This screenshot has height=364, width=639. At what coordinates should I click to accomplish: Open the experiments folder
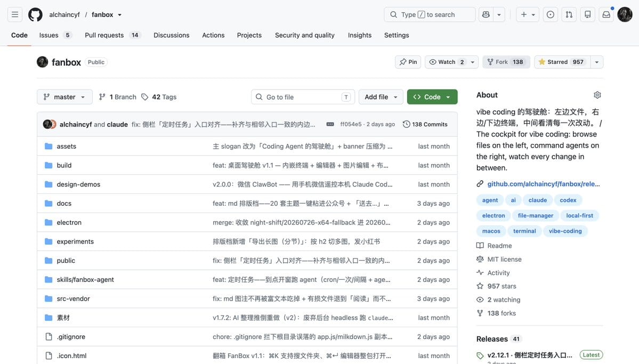[75, 242]
